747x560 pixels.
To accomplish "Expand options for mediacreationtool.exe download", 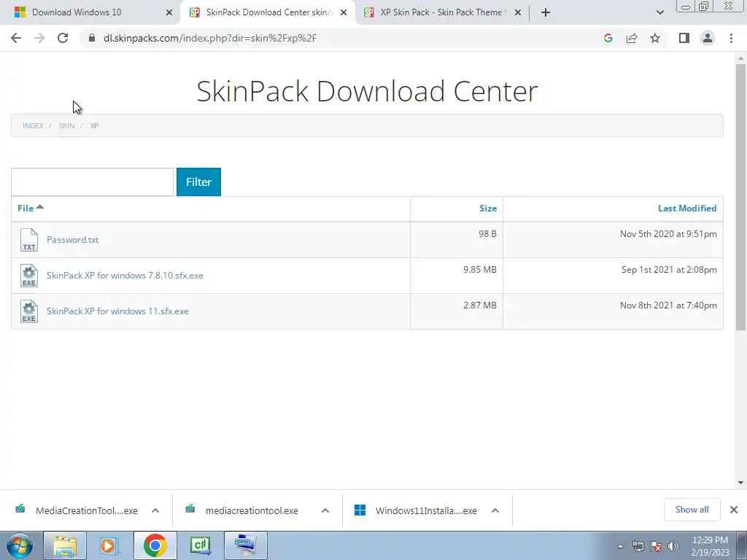I will [x=325, y=510].
